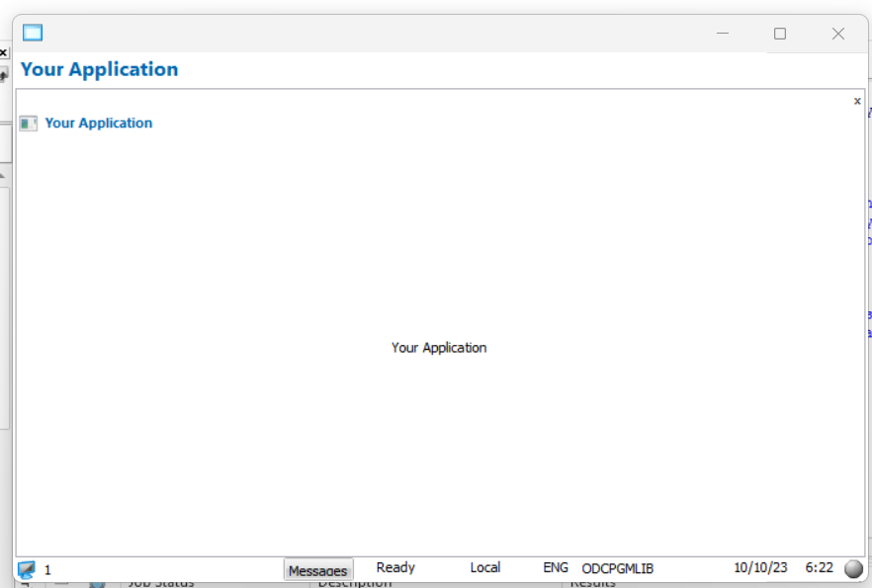Screen dimensions: 872x588
Task: Close the application window
Action: click(x=838, y=34)
